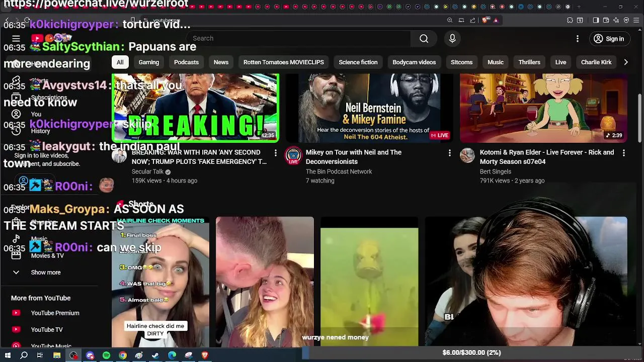Select the News filter chip
This screenshot has width=644, height=362.
coord(221,62)
